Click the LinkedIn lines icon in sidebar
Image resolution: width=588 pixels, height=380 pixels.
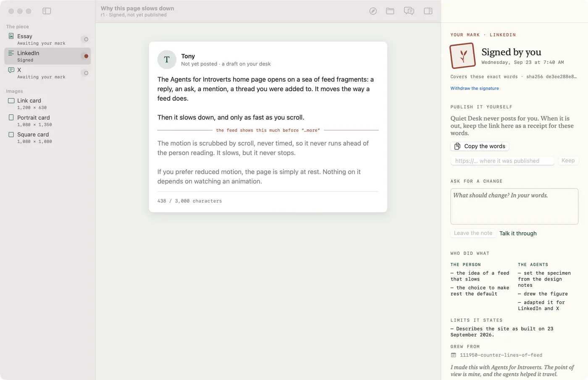pyautogui.click(x=11, y=53)
